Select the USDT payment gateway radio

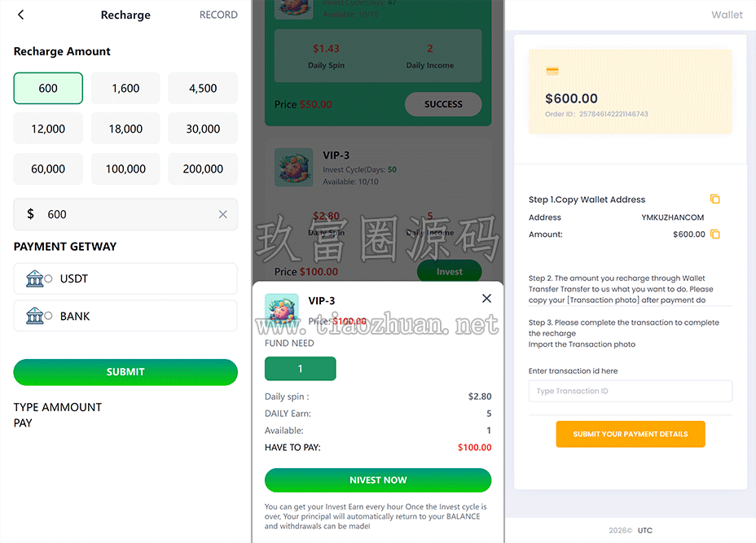coord(48,278)
